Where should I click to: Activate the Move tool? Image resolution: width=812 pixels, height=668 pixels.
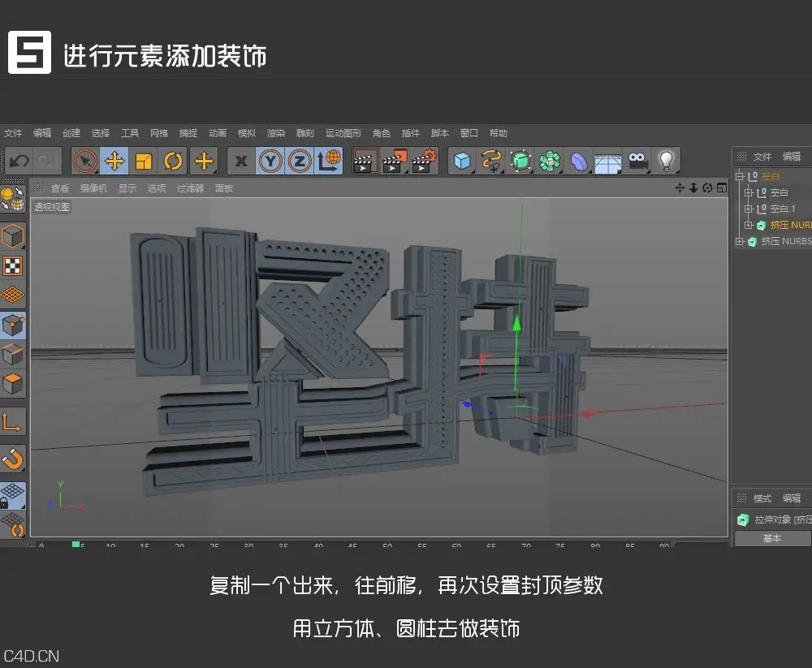(114, 161)
